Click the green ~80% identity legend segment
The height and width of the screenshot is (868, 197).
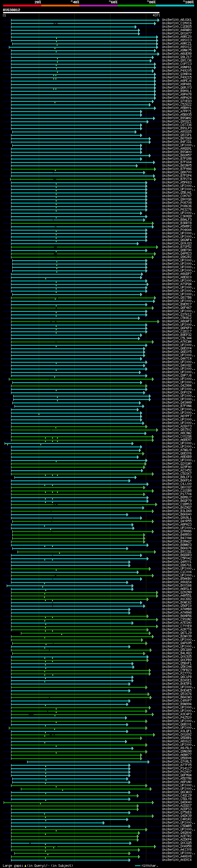tap(137, 6)
